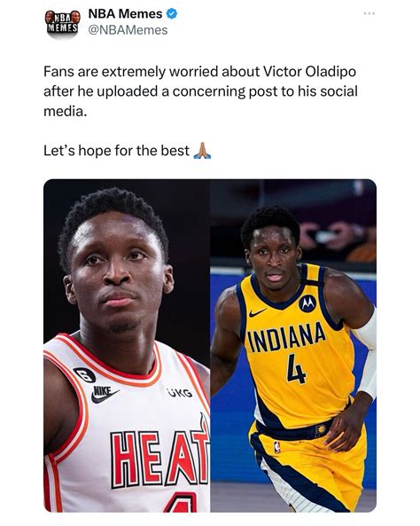This screenshot has height=526, width=420.
Task: Click the "Let's hope for the best" line
Action: 116,151
